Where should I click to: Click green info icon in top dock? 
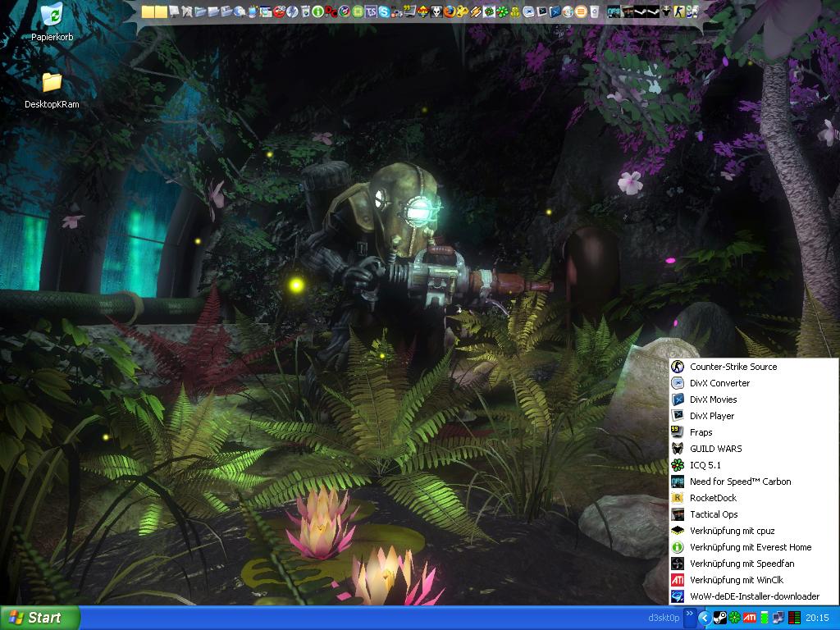[317, 11]
